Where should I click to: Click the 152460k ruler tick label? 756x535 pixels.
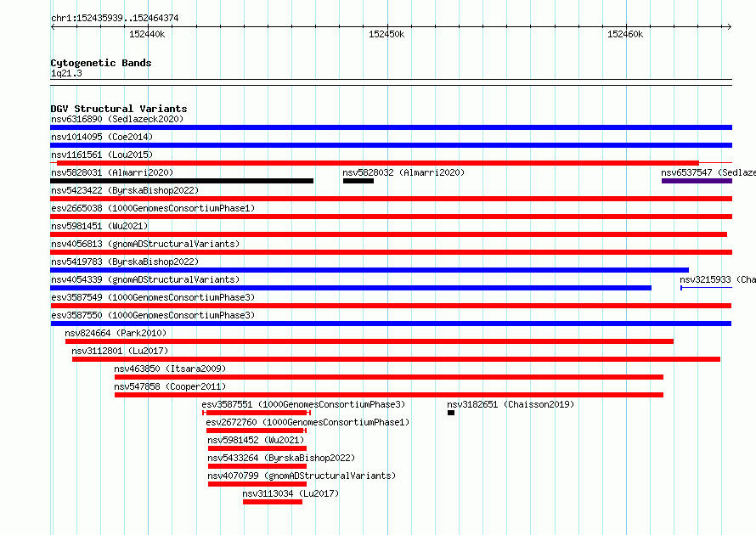pyautogui.click(x=625, y=34)
